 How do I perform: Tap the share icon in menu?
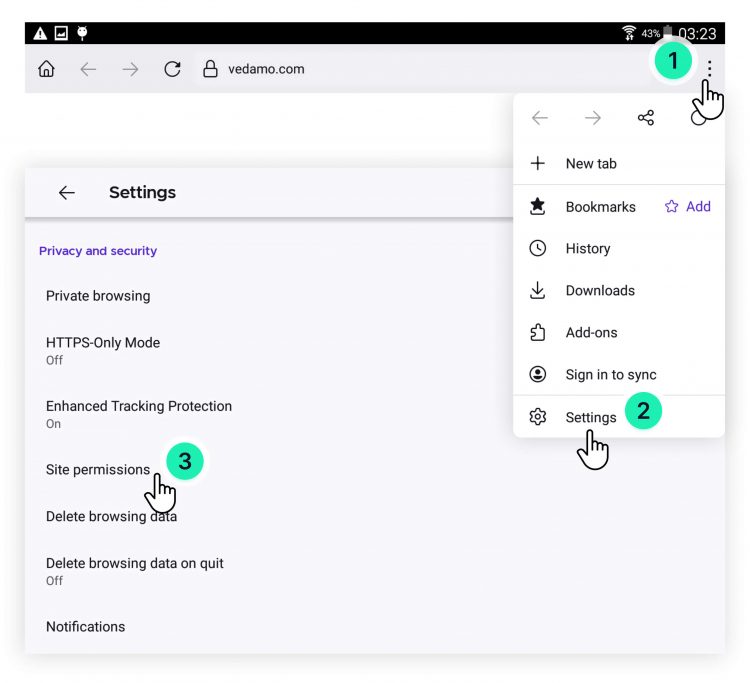646,118
